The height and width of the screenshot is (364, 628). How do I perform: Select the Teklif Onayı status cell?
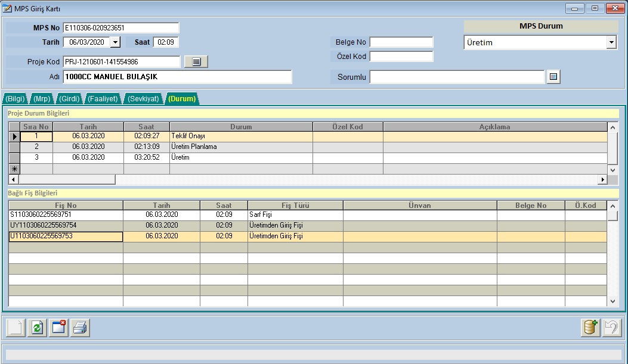click(241, 136)
